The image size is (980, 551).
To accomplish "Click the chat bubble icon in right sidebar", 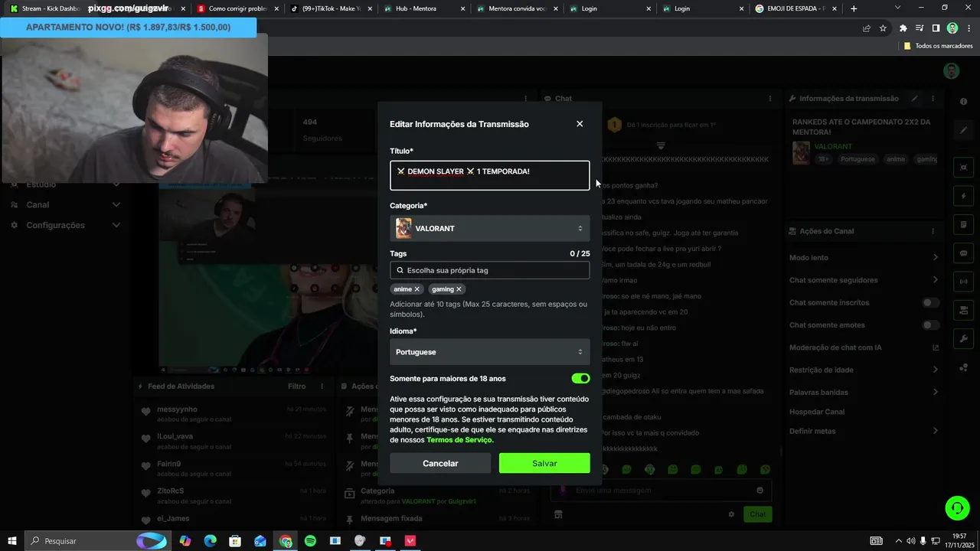I will (x=963, y=253).
